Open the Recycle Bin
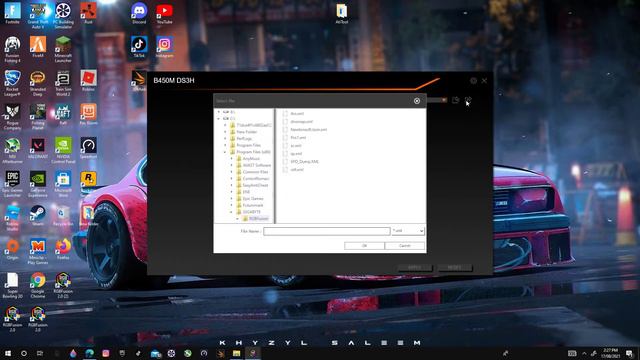The width and height of the screenshot is (640, 360). coord(63,215)
